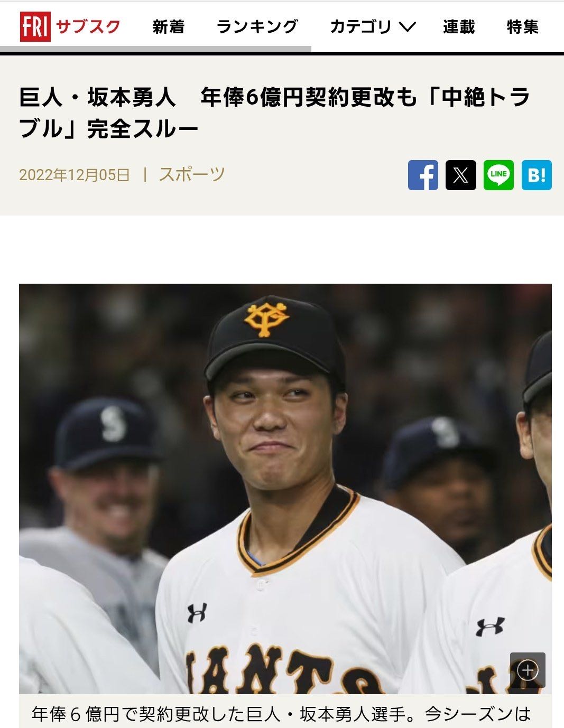Open the main Giants player photo
Image resolution: width=564 pixels, height=728 pixels.
pyautogui.click(x=285, y=489)
